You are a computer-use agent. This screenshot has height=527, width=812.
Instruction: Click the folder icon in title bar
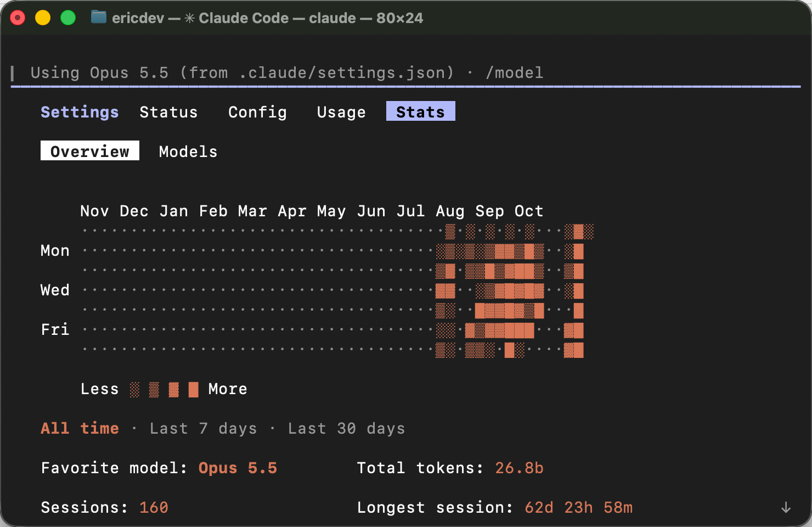tap(99, 17)
